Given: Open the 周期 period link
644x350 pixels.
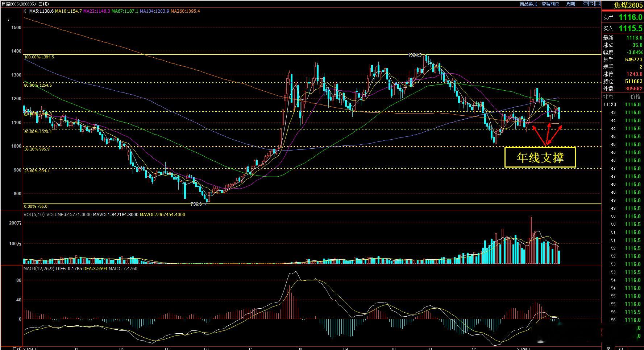Looking at the screenshot, I should click(571, 4).
